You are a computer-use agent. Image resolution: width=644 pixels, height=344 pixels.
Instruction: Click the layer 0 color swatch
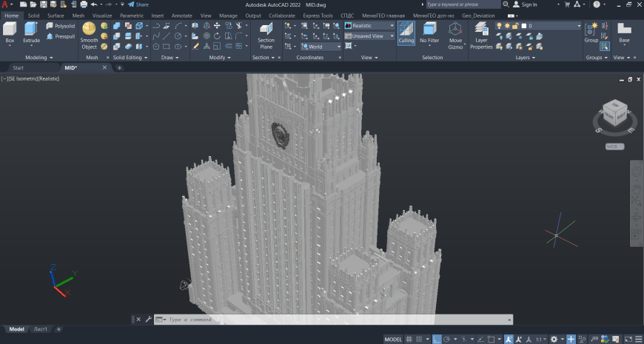523,25
